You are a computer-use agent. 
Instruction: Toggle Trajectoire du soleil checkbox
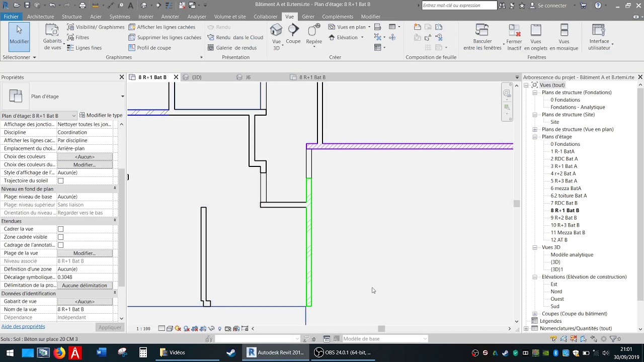point(60,180)
